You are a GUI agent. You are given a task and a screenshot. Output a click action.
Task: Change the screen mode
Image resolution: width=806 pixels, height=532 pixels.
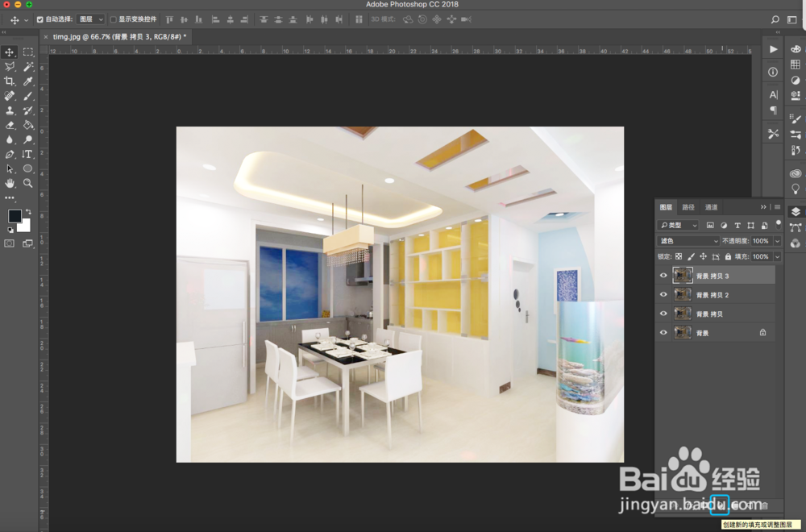coord(27,243)
